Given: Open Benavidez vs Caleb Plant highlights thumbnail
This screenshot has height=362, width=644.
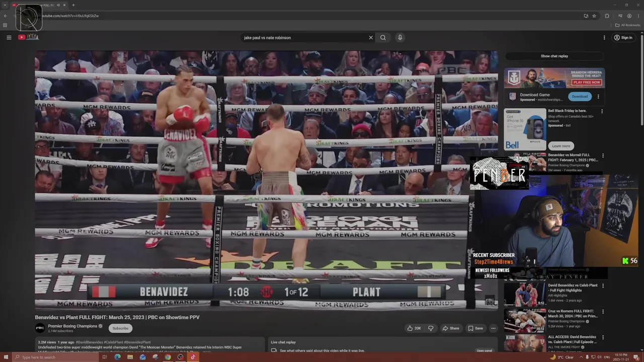Looking at the screenshot, I should [x=525, y=294].
